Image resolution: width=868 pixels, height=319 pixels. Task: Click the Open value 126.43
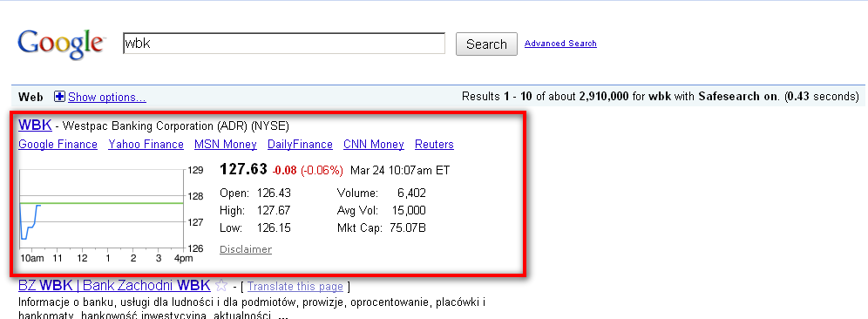click(x=274, y=193)
